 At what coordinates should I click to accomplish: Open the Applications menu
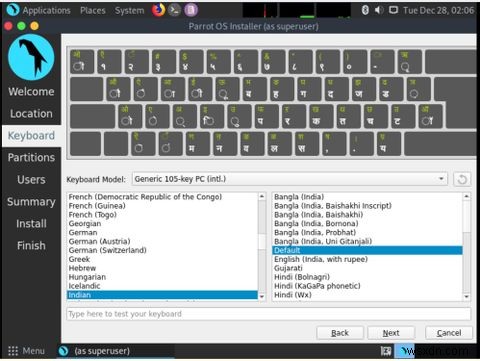[x=46, y=10]
